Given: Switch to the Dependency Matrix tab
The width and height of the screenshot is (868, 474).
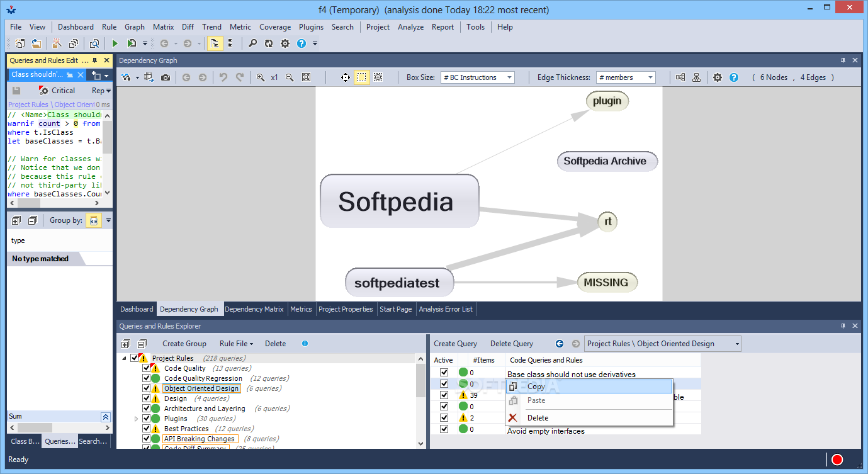Looking at the screenshot, I should pyautogui.click(x=254, y=309).
